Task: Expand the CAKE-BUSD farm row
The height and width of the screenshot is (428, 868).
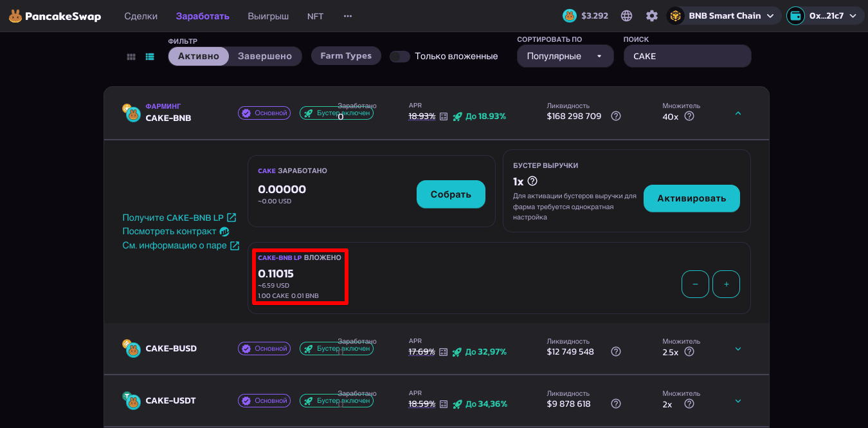Action: (x=738, y=349)
